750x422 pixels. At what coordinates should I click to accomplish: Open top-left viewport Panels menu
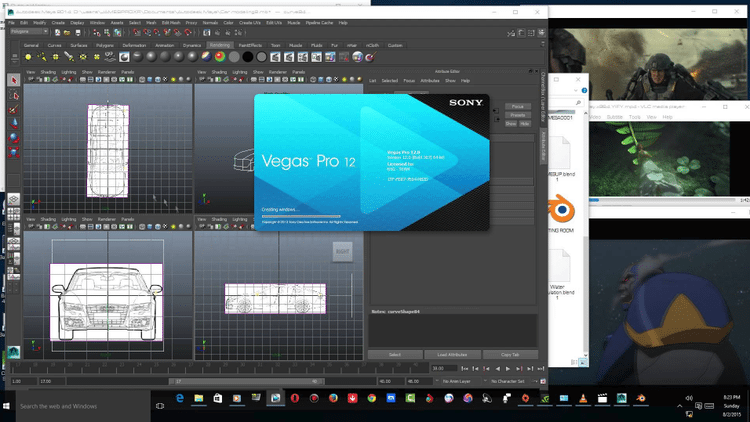[x=127, y=72]
